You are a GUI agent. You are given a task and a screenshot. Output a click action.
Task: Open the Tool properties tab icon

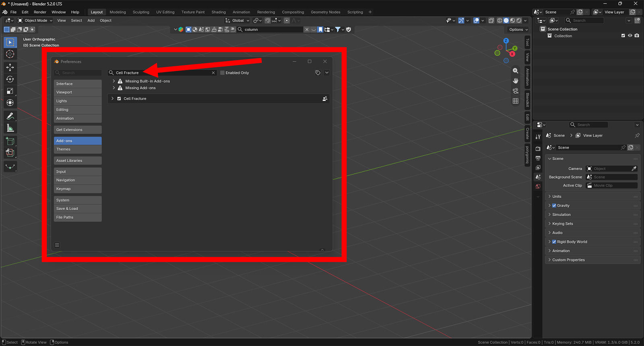(x=538, y=137)
